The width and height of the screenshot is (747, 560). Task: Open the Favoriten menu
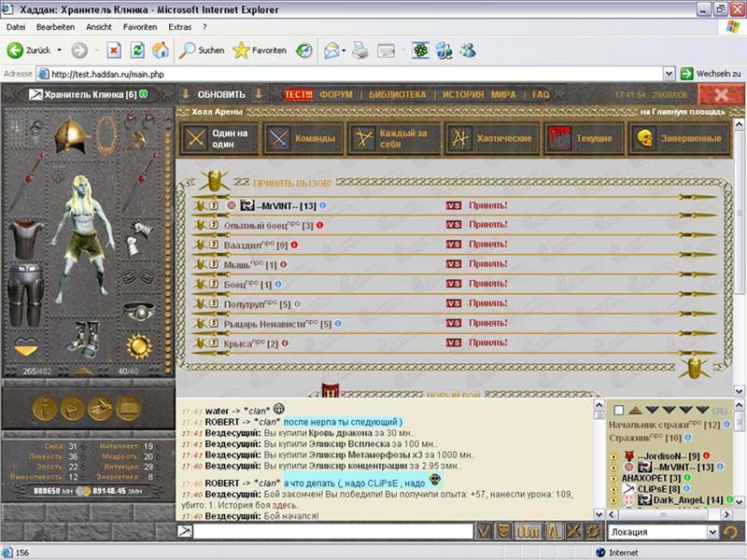click(x=140, y=27)
